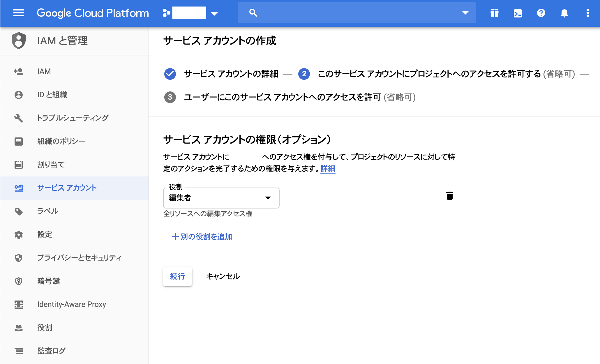Open the IAM sidebar item
Image resolution: width=600 pixels, height=364 pixels.
[x=44, y=71]
